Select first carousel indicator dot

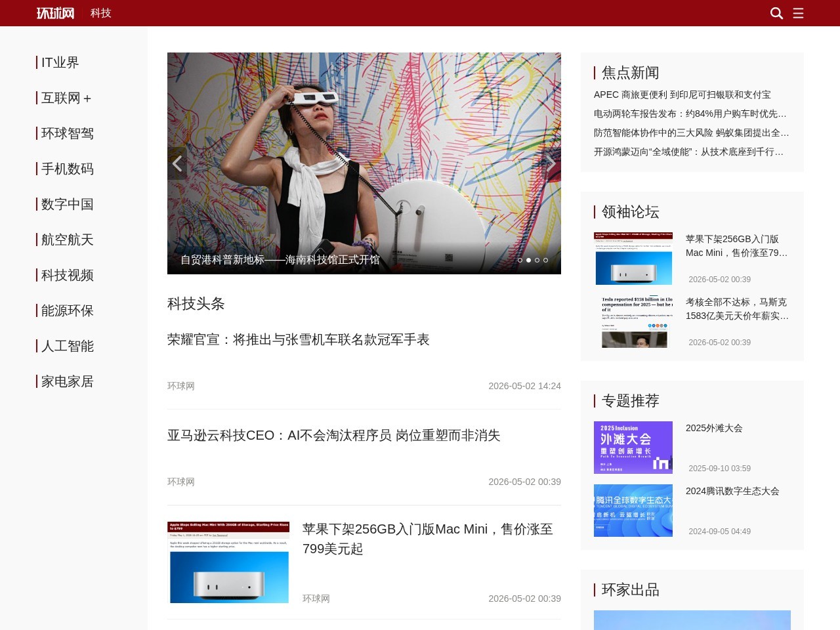click(520, 260)
